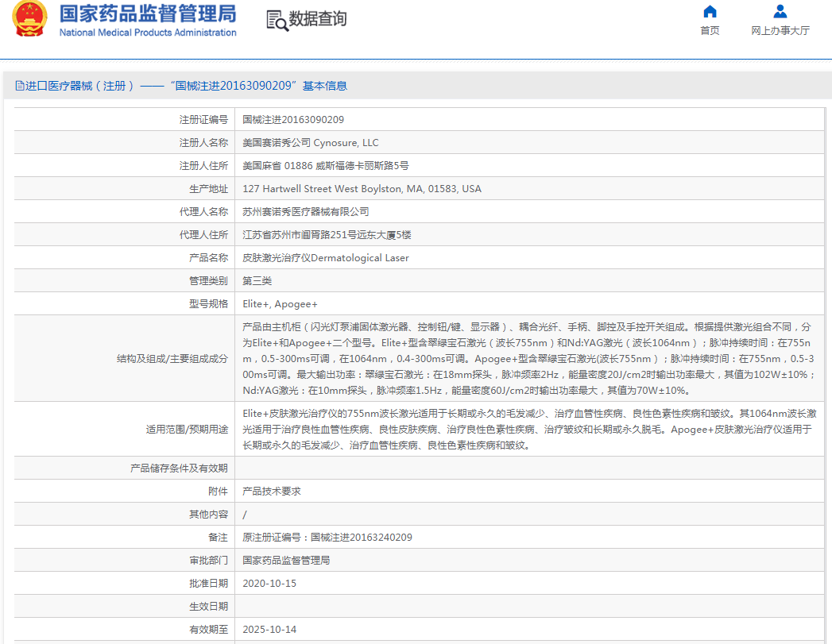Click the document icon before 进口医疗器械
The width and height of the screenshot is (832, 644).
(20, 86)
